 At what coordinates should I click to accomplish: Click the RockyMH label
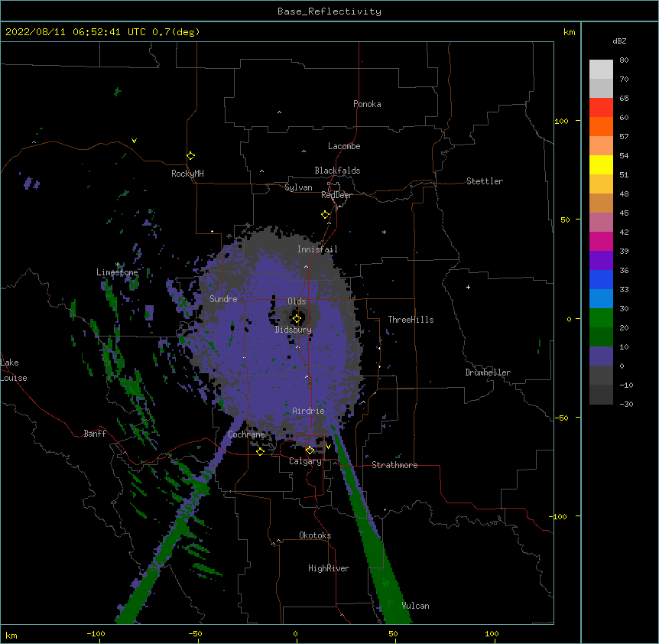[187, 174]
